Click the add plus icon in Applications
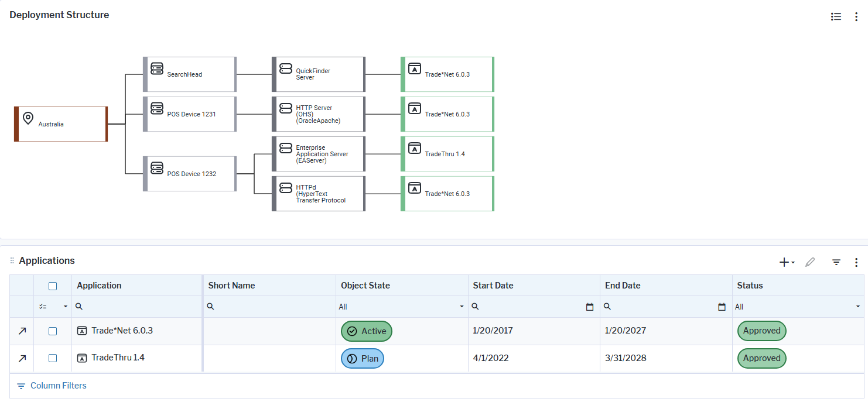Image resolution: width=868 pixels, height=402 pixels. point(784,262)
